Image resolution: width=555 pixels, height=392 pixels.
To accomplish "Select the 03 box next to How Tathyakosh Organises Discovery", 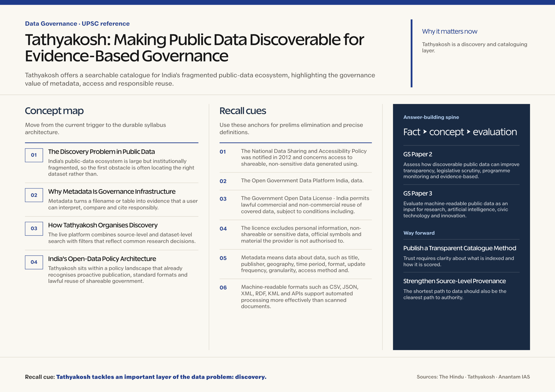I will tap(34, 228).
